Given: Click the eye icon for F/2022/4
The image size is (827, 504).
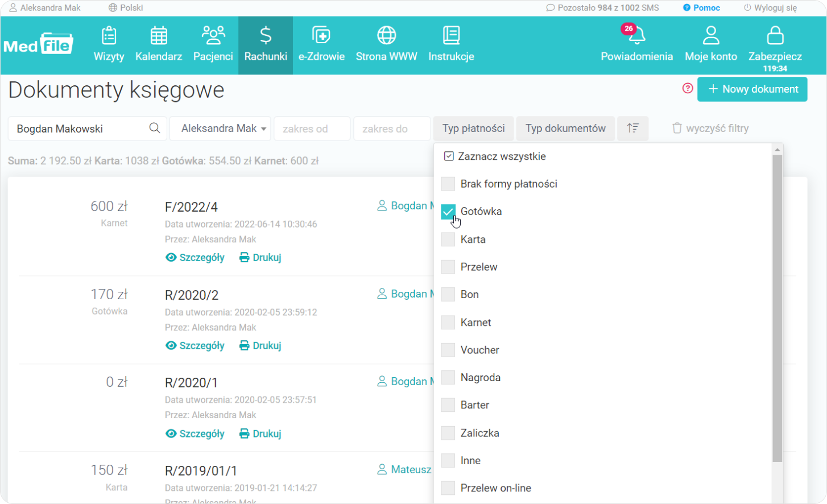Looking at the screenshot, I should pyautogui.click(x=171, y=258).
